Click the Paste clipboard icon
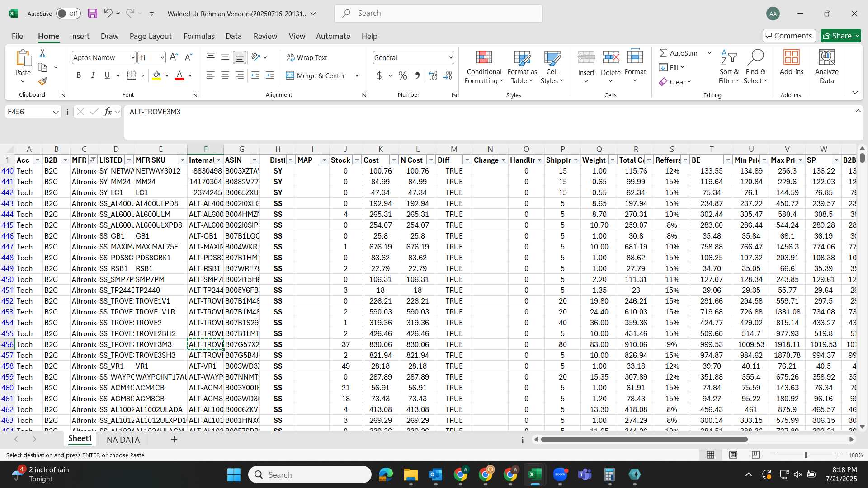 click(23, 58)
